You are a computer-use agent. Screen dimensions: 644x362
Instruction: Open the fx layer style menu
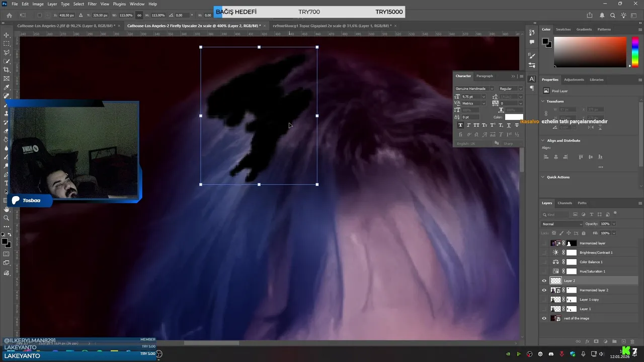[587, 341]
